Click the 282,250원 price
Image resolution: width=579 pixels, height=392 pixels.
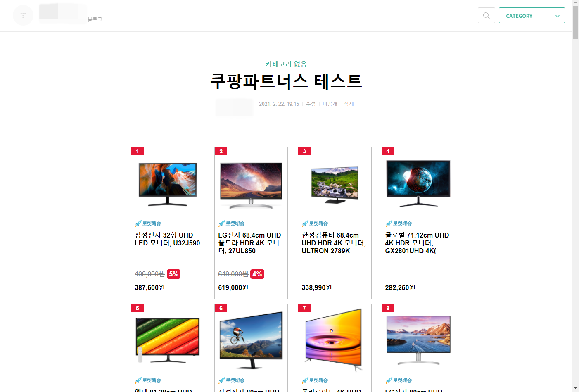pyautogui.click(x=400, y=287)
